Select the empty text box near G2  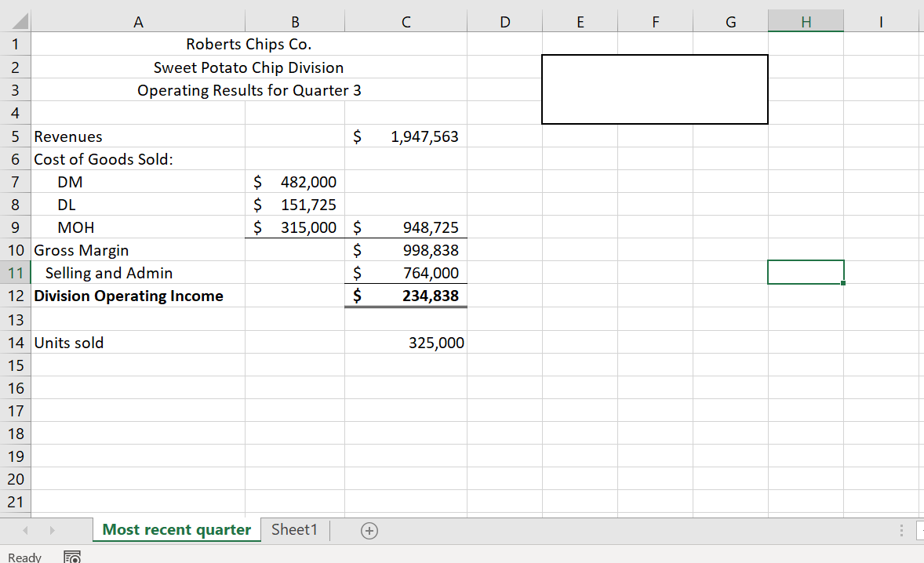(655, 89)
